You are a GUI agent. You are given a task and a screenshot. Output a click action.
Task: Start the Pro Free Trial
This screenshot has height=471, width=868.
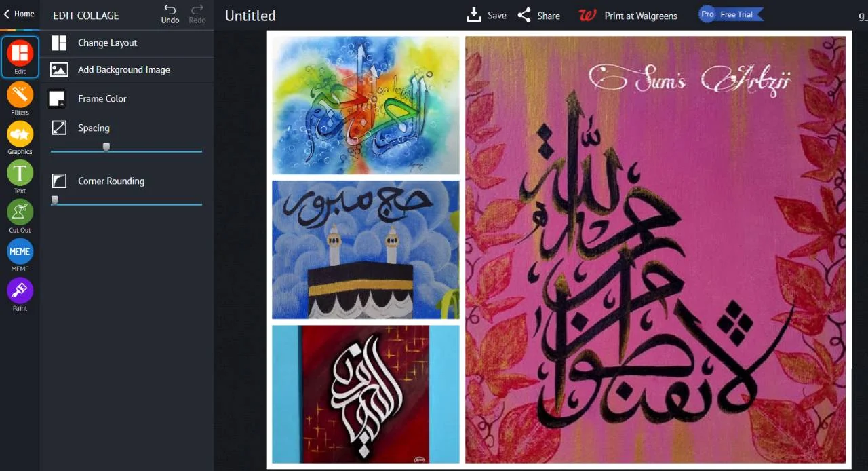coord(731,14)
